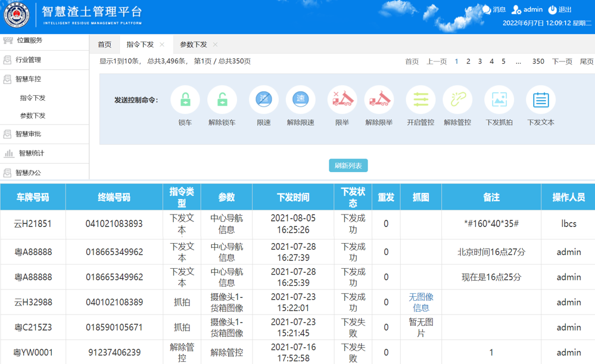This screenshot has width=595, height=364.
Task: Switch to the 首页 tab
Action: [105, 45]
